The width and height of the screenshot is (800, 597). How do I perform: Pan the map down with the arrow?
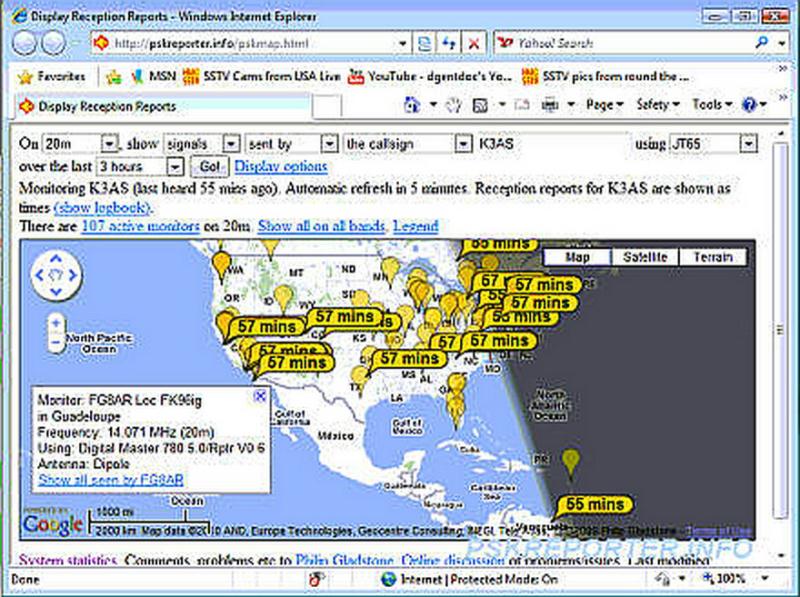point(56,291)
